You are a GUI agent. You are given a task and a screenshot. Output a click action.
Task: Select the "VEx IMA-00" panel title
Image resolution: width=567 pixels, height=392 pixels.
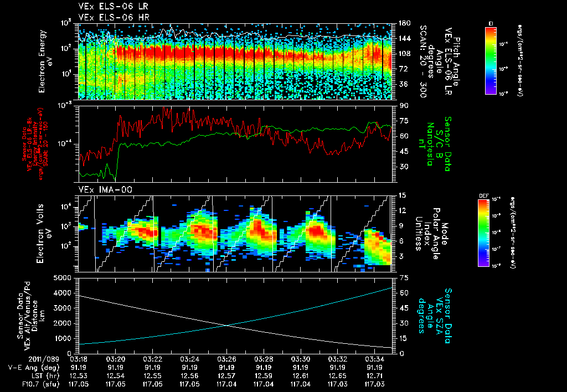(x=106, y=189)
